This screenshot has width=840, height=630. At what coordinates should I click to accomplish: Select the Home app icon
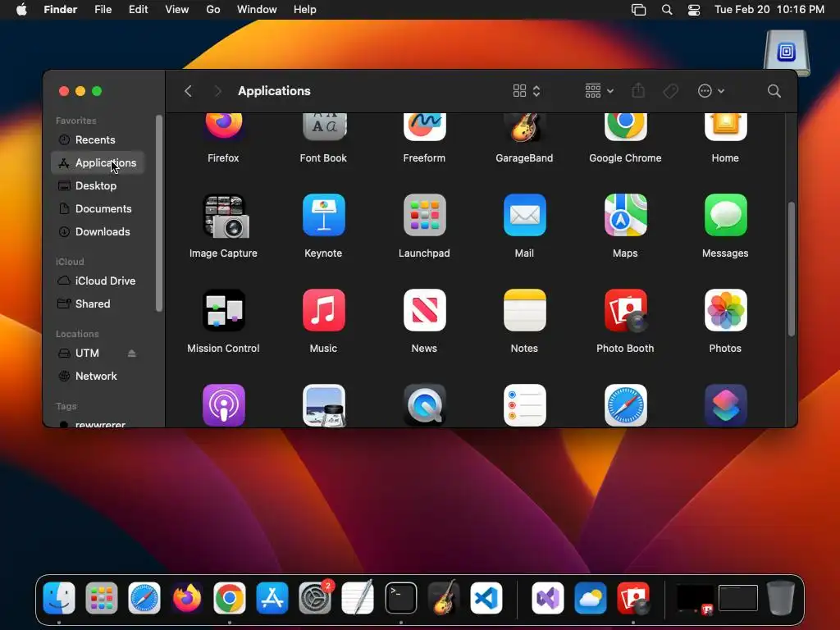coord(725,127)
